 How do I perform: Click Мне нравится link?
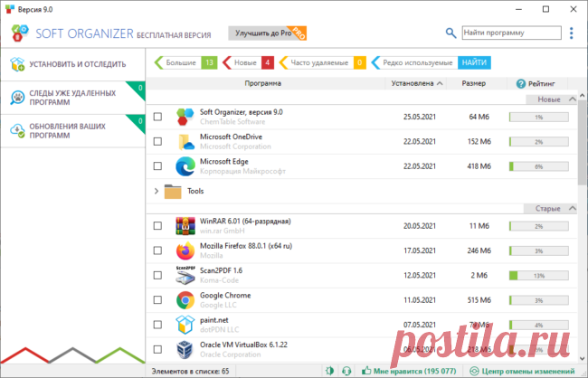point(414,371)
